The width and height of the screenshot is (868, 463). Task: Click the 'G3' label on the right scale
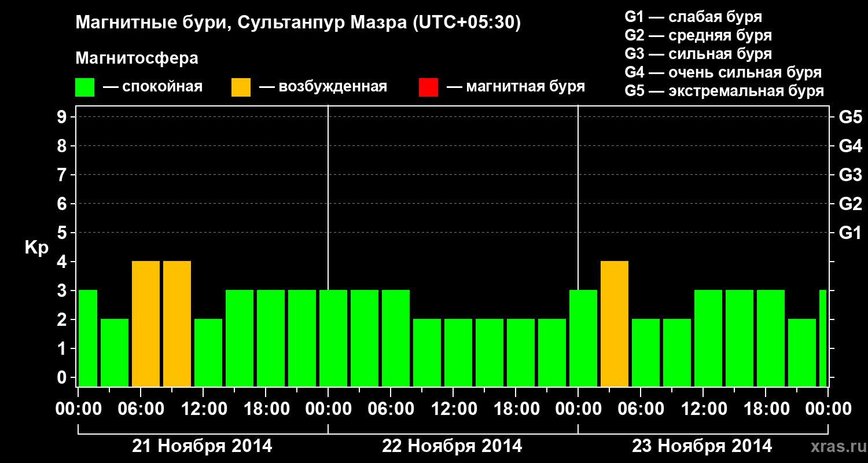pyautogui.click(x=851, y=175)
